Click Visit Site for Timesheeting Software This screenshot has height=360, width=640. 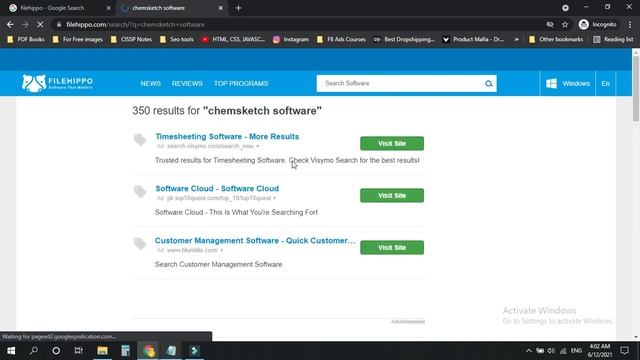(392, 143)
